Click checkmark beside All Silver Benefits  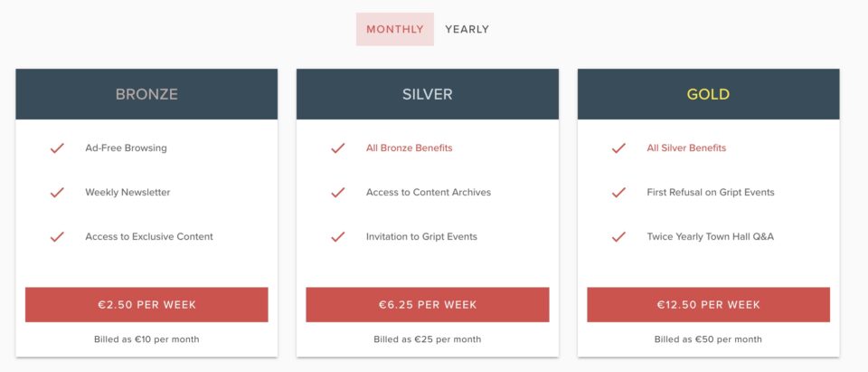point(619,148)
